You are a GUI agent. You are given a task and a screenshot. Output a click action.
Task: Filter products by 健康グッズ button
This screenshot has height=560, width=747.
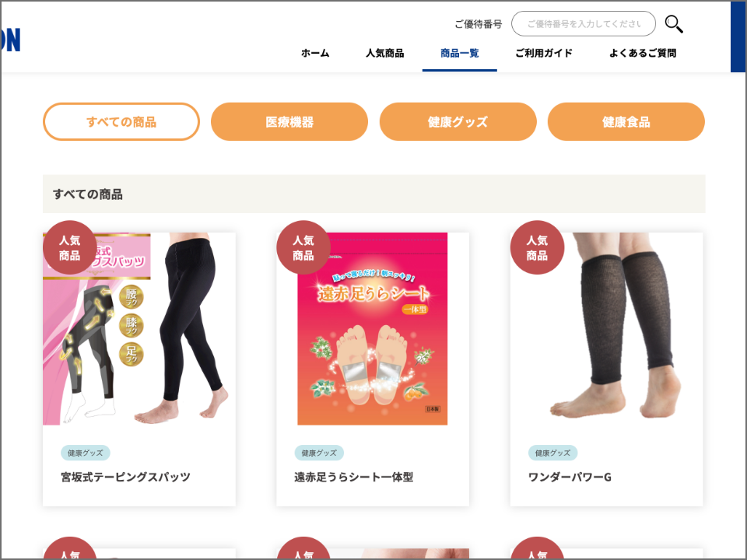point(458,122)
